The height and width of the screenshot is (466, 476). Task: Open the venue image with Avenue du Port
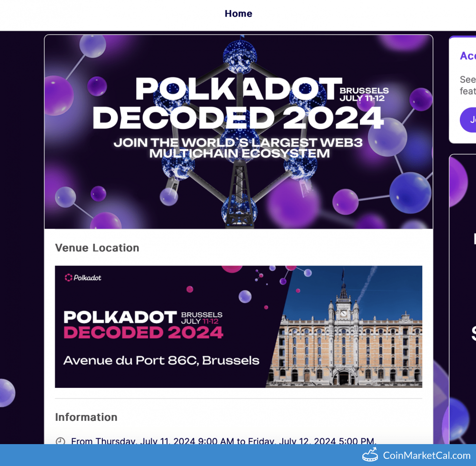pos(238,327)
